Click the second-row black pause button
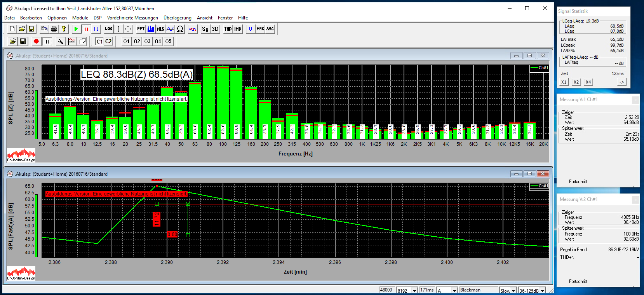The height and width of the screenshot is (295, 644). 47,41
